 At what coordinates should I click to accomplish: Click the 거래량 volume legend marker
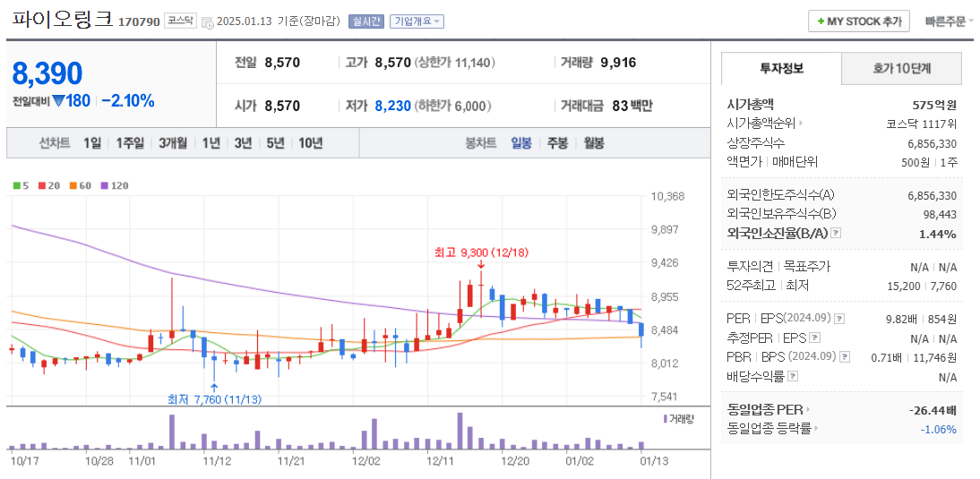[665, 418]
